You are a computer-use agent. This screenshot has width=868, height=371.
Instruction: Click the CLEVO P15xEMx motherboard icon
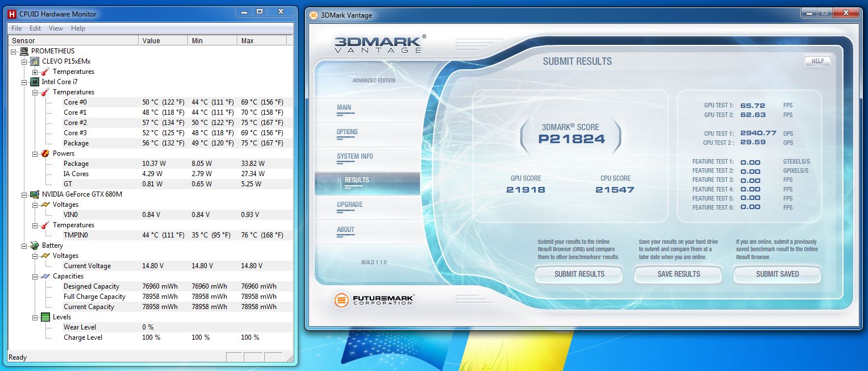[x=35, y=61]
